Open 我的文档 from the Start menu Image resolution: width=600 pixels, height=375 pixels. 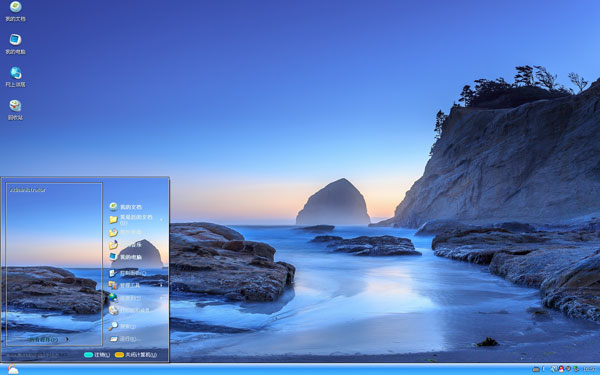126,207
